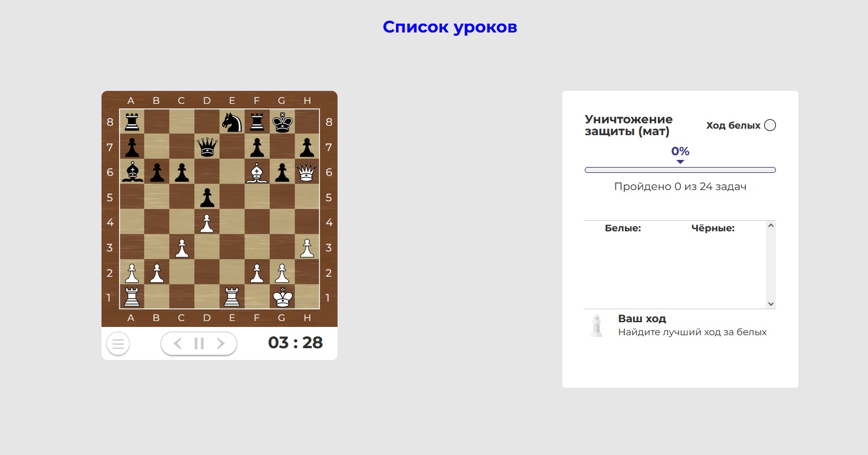Click the Ваш ход label

642,319
